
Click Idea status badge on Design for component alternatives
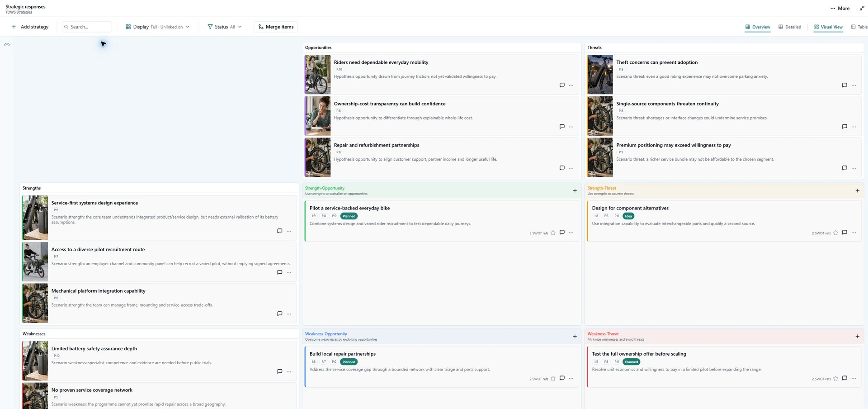pos(628,216)
